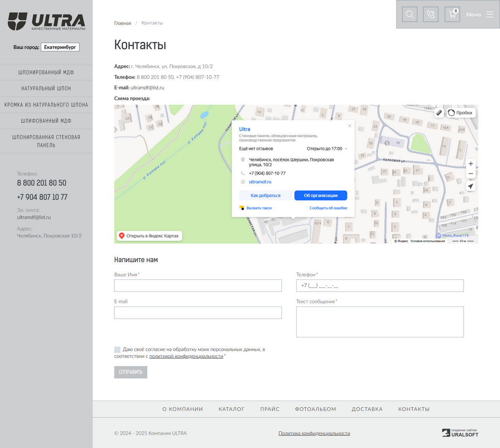Viewport: 500px width, 448px height.
Task: Click the phone callback icon in header
Action: [431, 14]
